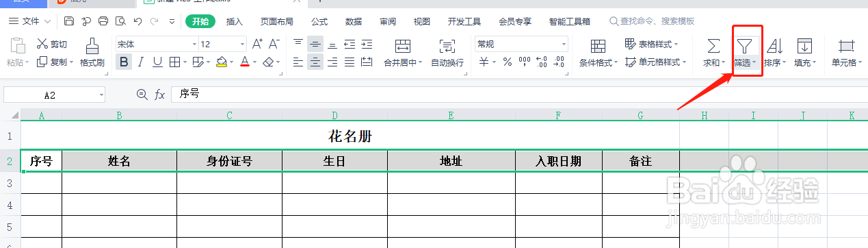Decrease indent icon
Screen dimensions: 868x248
tap(350, 44)
